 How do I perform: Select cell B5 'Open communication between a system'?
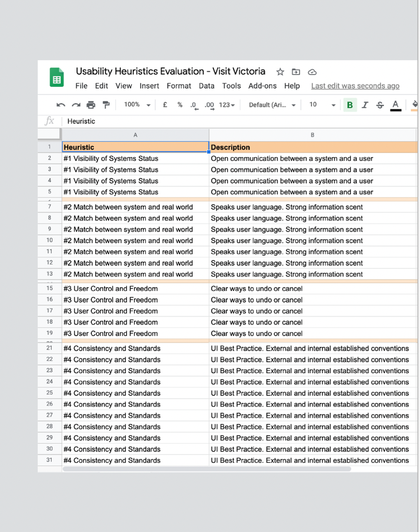[313, 192]
